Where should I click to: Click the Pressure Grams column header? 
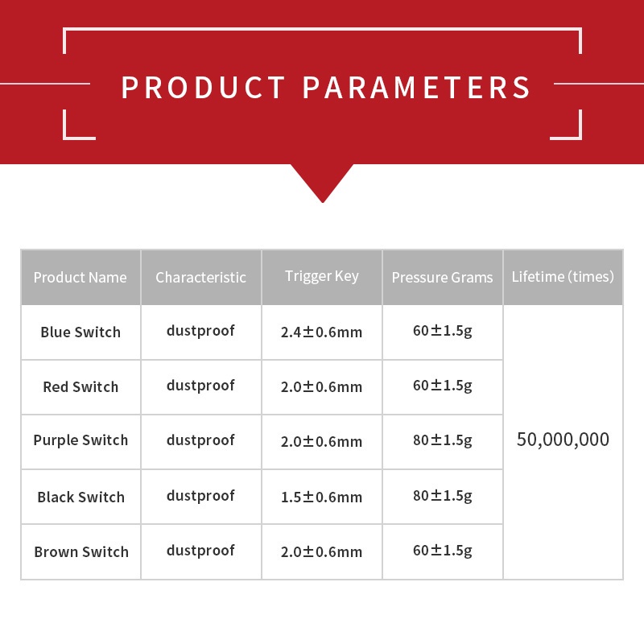coord(442,278)
